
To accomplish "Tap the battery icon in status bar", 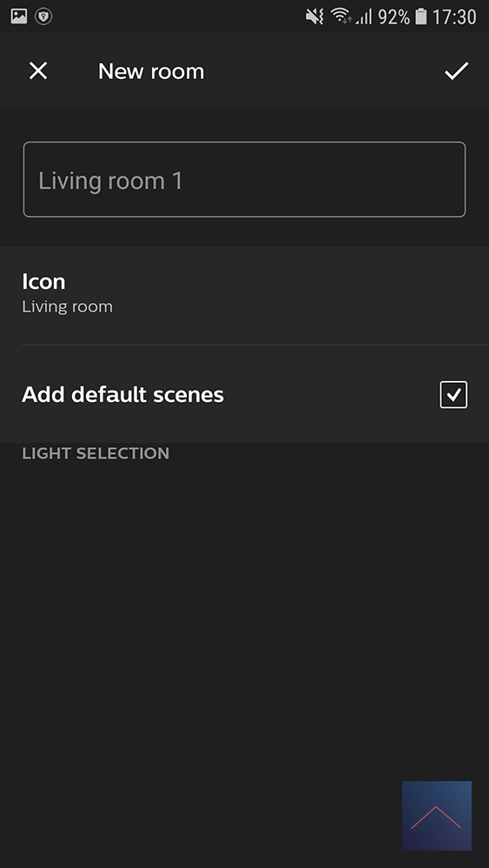I will [421, 16].
